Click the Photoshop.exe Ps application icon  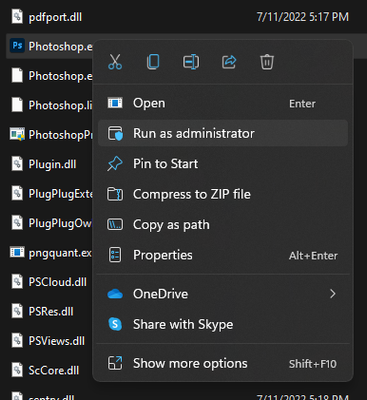point(17,45)
